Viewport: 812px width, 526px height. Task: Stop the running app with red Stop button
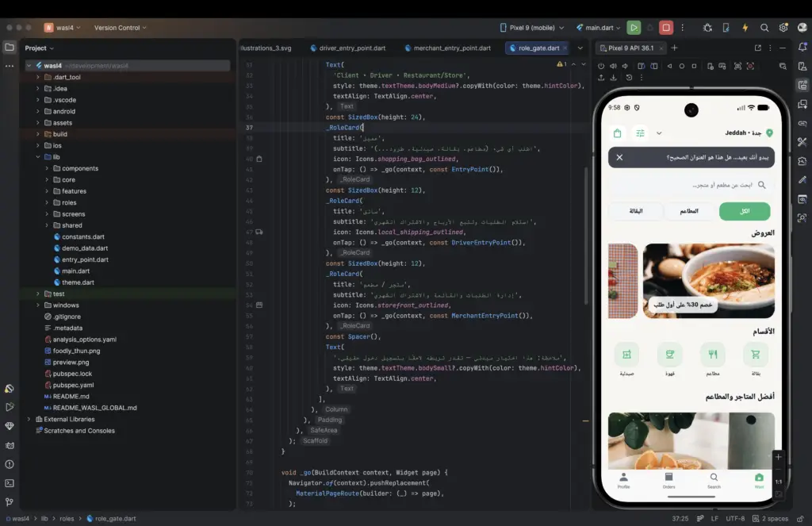(x=667, y=28)
